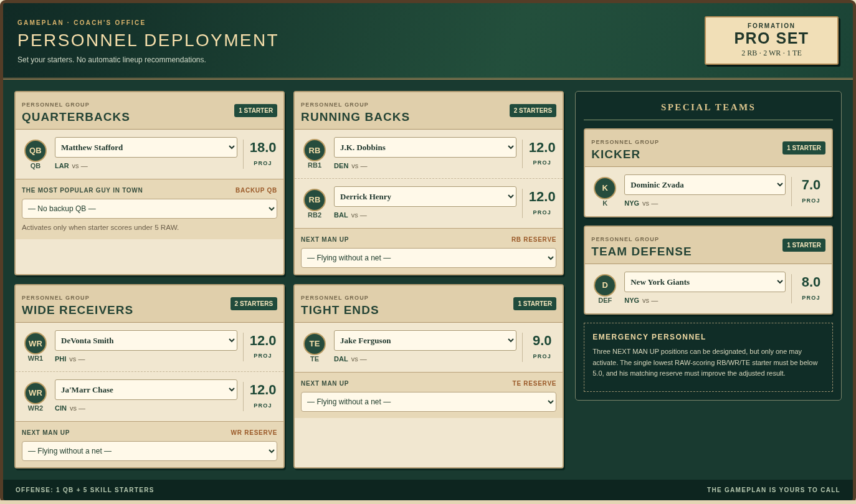This screenshot has height=504, width=856.
Task: Click the 9.0 TE projection value
Action: (542, 341)
